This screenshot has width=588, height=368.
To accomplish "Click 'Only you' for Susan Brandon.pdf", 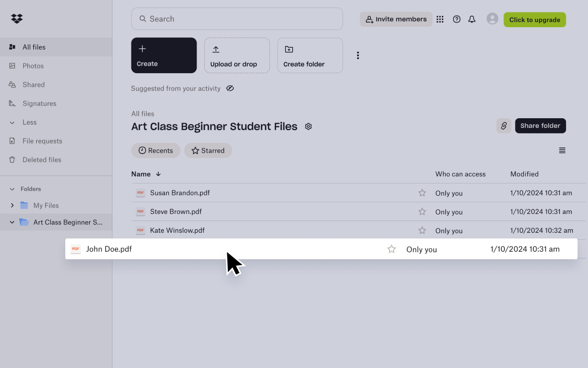I will (449, 193).
